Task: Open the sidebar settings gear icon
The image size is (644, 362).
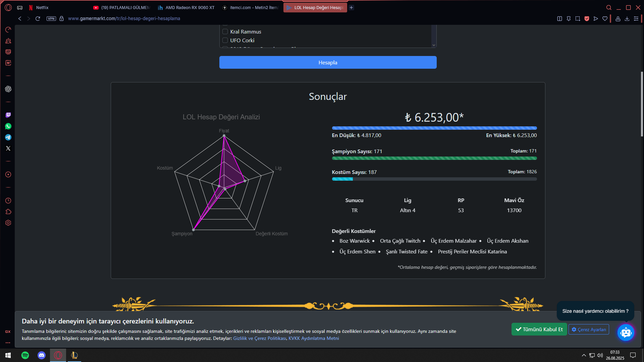Action: pos(8,223)
